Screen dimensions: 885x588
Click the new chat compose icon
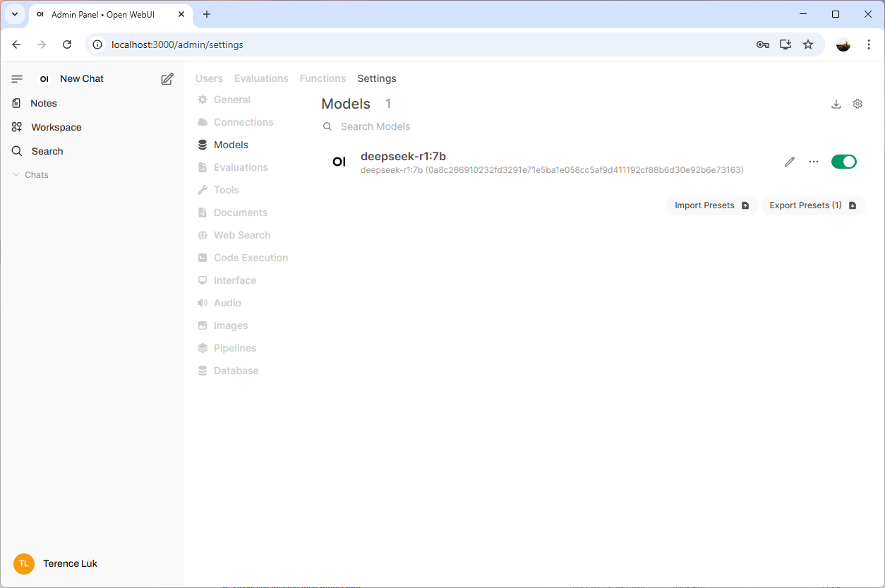click(x=167, y=79)
